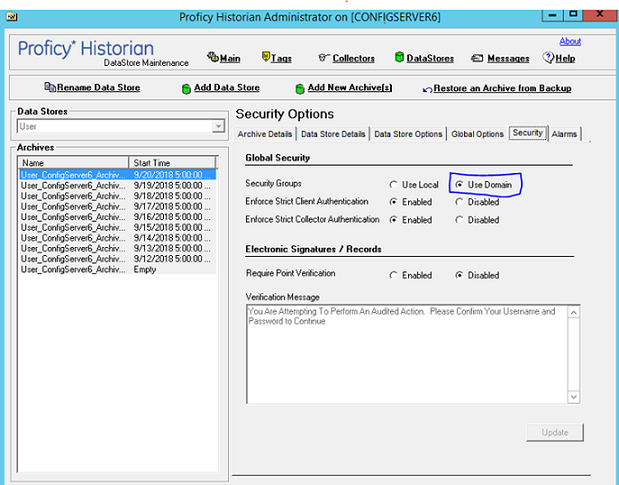Open the Collectors link
The image size is (619, 485).
353,58
